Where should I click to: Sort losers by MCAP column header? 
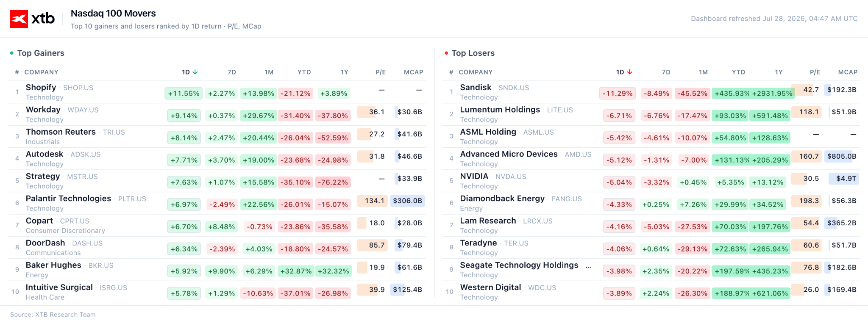(x=848, y=72)
